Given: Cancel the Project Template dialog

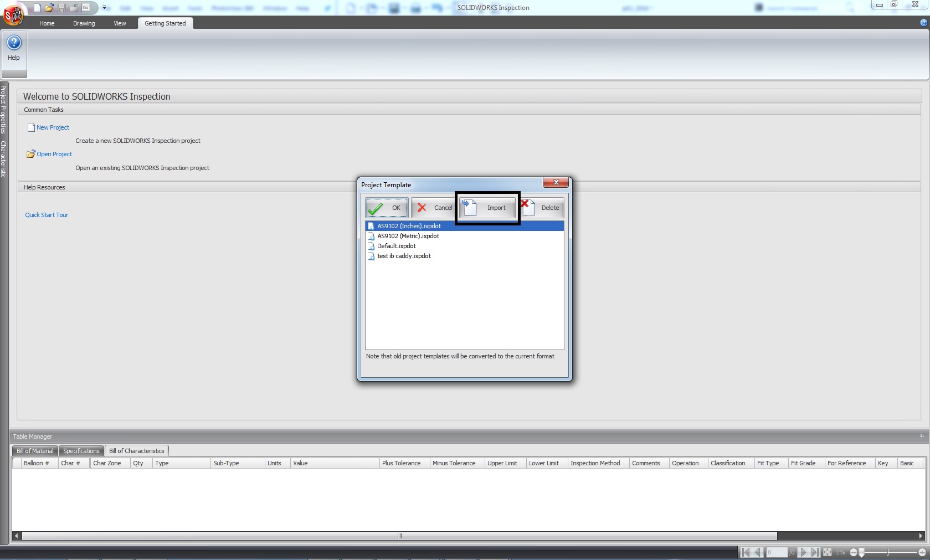Looking at the screenshot, I should pyautogui.click(x=433, y=208).
